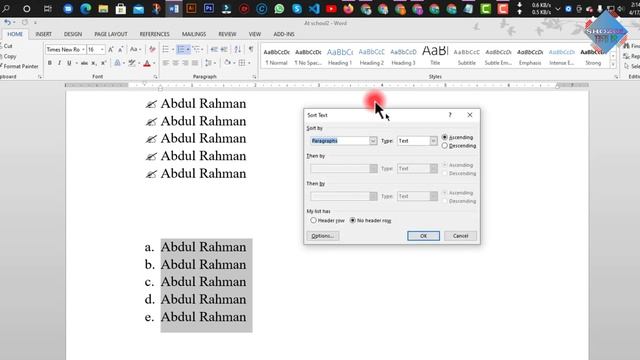This screenshot has width=640, height=360.
Task: Apply the Heading 1 style
Action: 340,56
